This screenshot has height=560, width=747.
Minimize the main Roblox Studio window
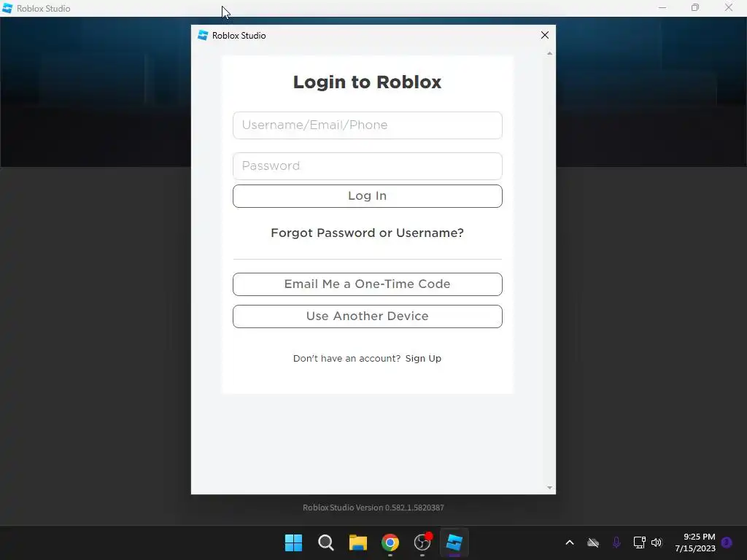662,8
